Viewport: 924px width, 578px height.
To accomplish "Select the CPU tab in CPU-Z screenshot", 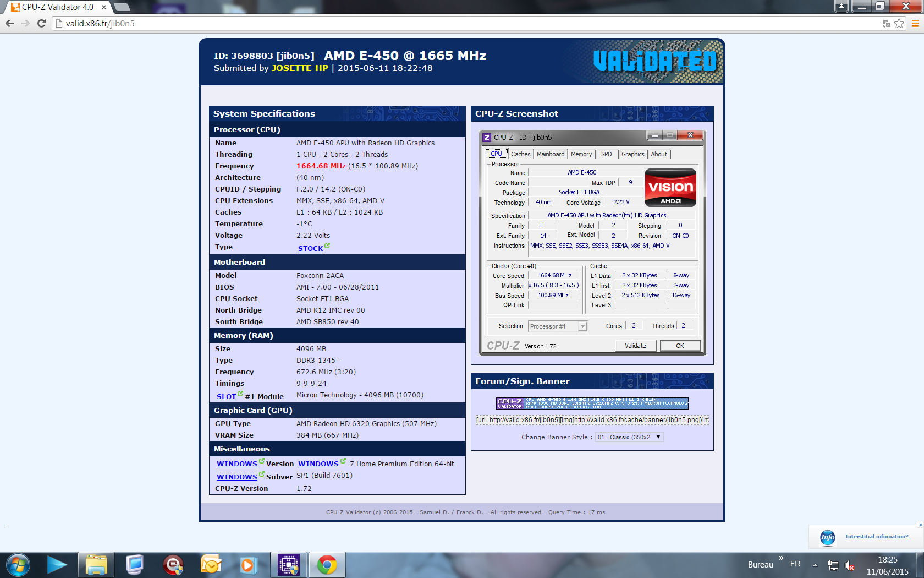I will click(x=496, y=154).
